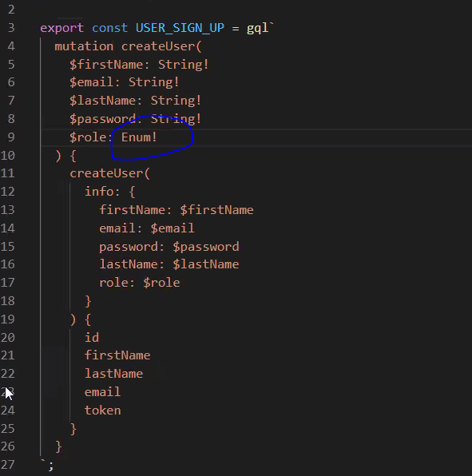Click the 'token' field on line 24
The height and width of the screenshot is (476, 472).
tap(102, 411)
